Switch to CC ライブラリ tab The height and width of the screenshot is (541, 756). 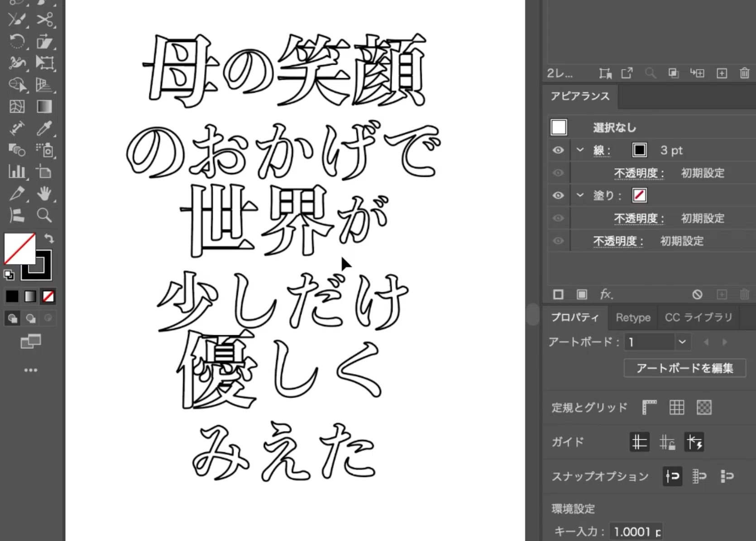coord(698,318)
